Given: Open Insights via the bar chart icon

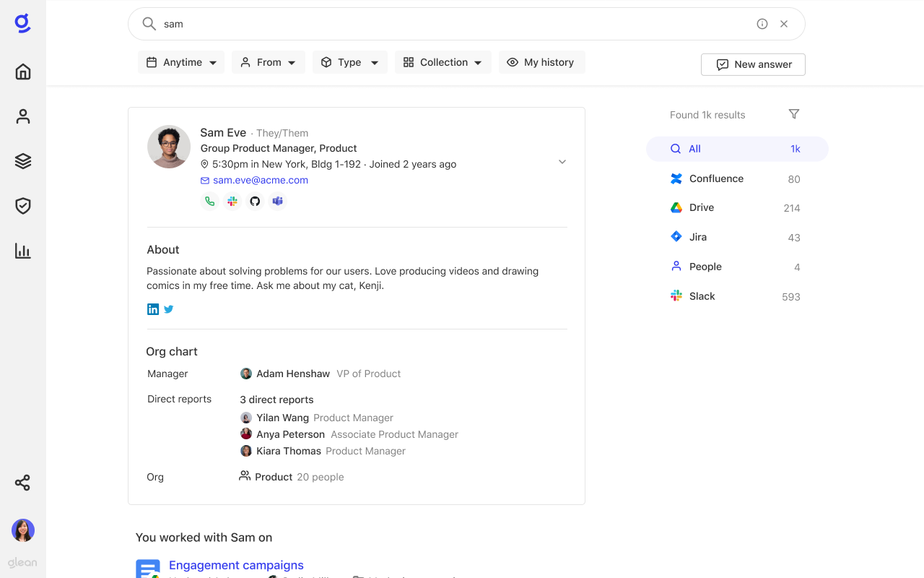Looking at the screenshot, I should [22, 251].
